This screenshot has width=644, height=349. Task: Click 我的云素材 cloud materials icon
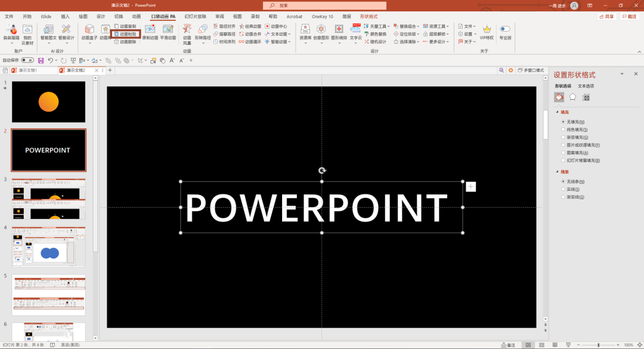(x=27, y=34)
